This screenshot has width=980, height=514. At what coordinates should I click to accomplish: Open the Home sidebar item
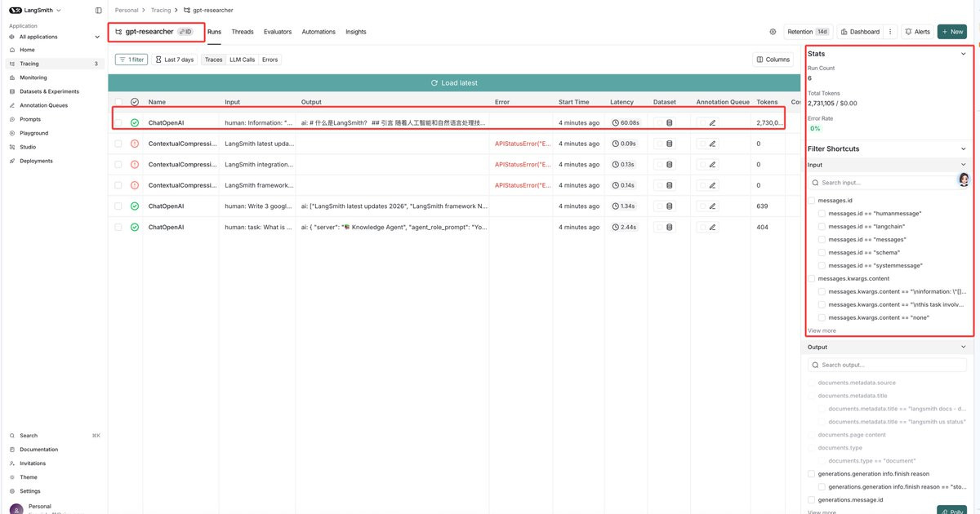tap(27, 50)
